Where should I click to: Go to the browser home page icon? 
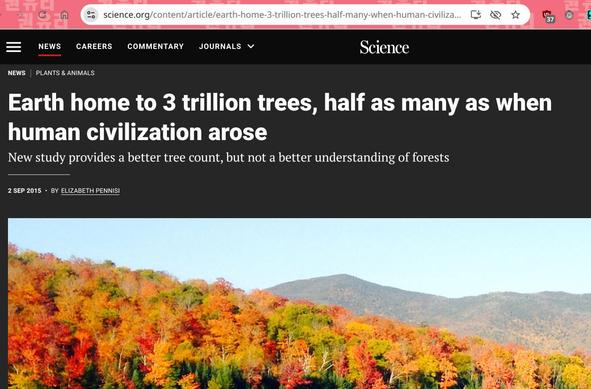(x=64, y=15)
